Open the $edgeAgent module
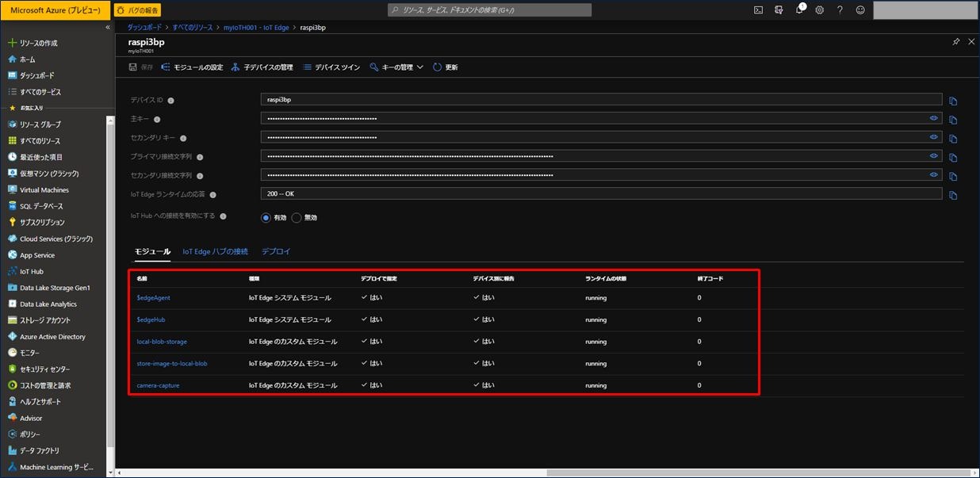Viewport: 980px width, 478px height. click(x=153, y=298)
